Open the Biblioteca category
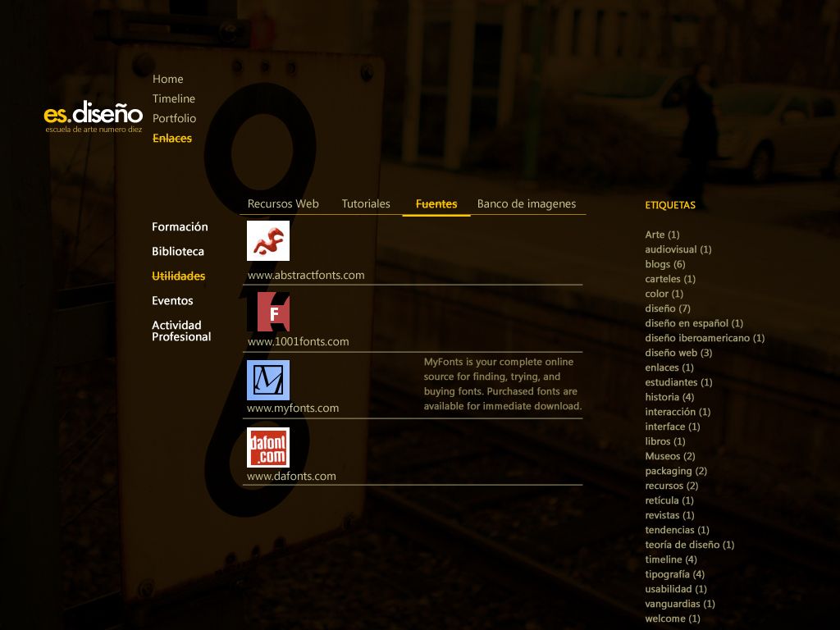This screenshot has height=630, width=840. point(178,251)
